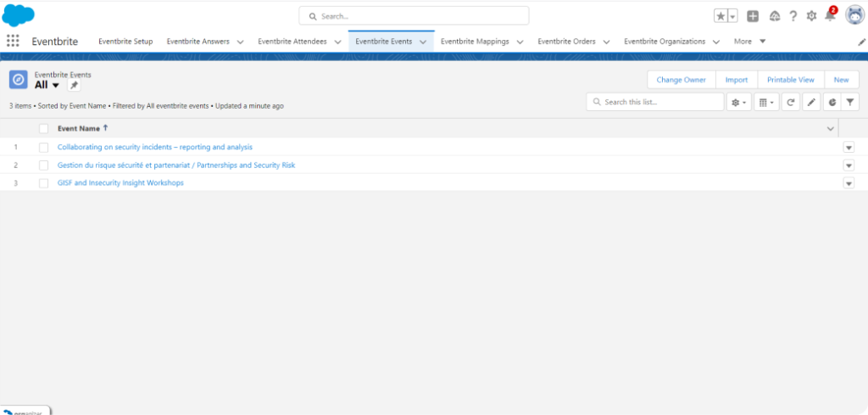Open Collaborating on security incidents event
868x415 pixels.
[x=155, y=148]
